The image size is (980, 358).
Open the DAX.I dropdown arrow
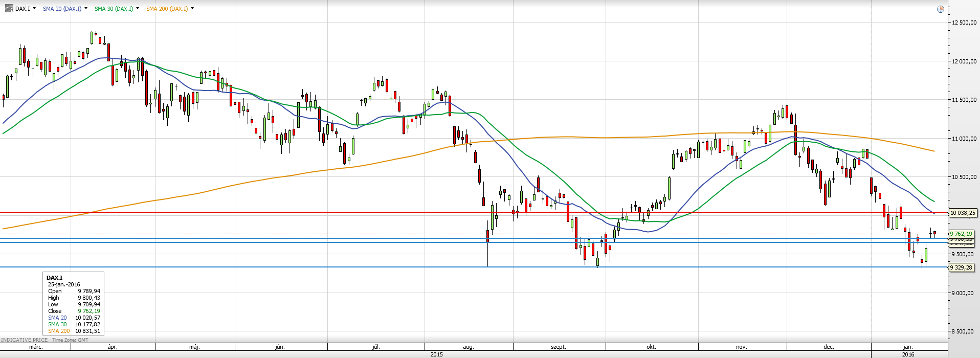pos(34,8)
